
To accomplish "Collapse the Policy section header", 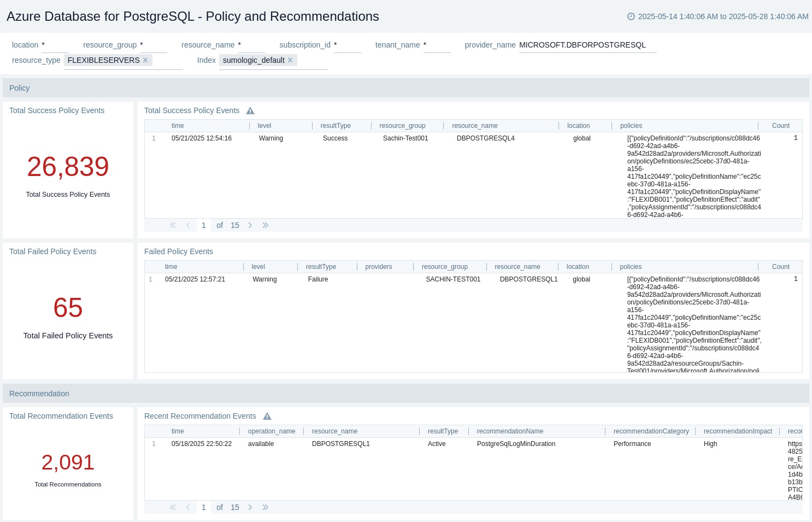I will point(406,88).
